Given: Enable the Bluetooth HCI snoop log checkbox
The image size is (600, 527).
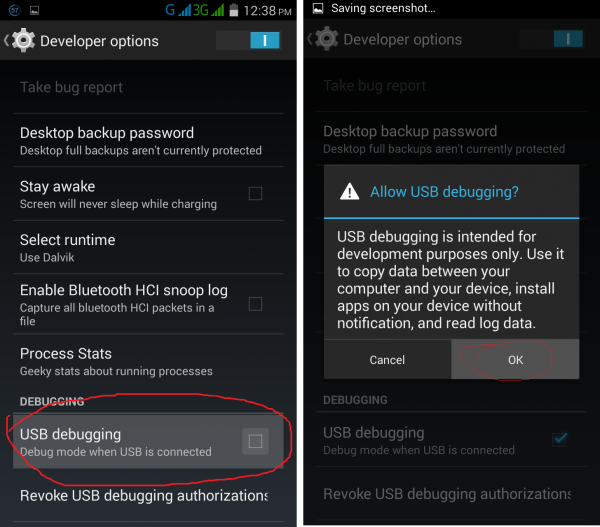Looking at the screenshot, I should 255,304.
